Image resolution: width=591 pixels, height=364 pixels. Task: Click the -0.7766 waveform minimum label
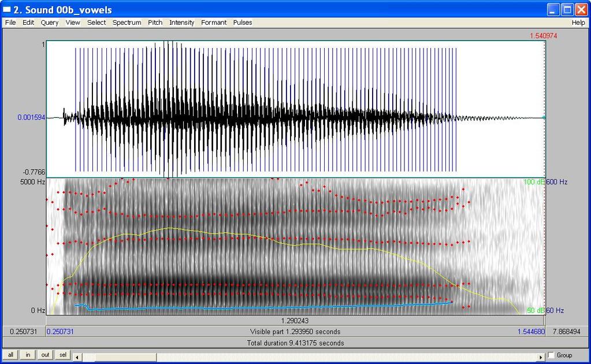(34, 172)
